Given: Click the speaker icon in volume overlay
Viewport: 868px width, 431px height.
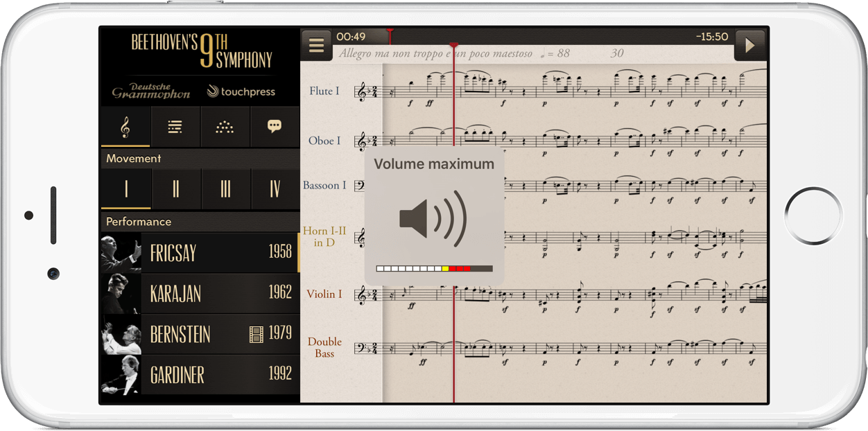Looking at the screenshot, I should click(433, 218).
